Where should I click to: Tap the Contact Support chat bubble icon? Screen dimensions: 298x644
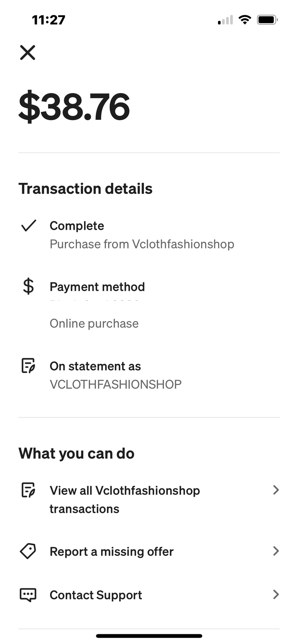pos(28,595)
